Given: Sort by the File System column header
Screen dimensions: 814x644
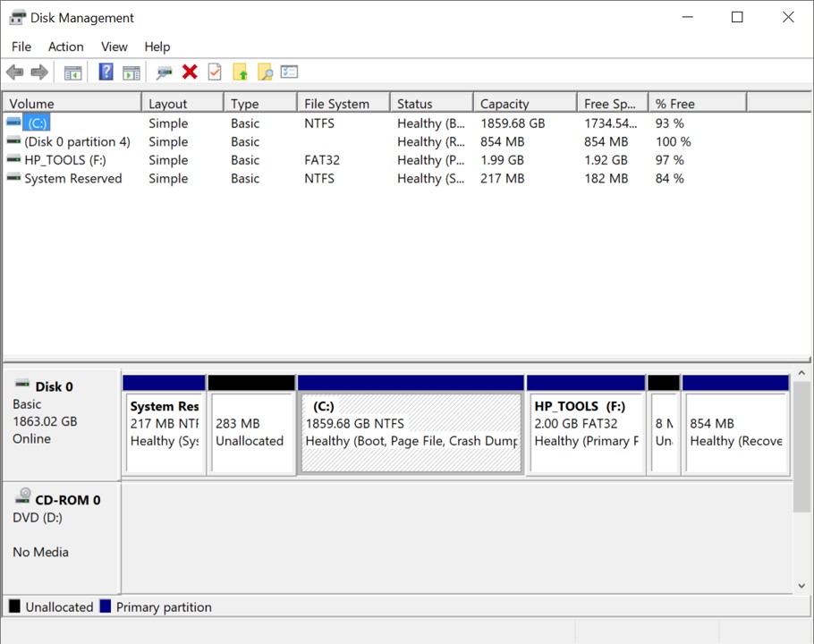Looking at the screenshot, I should pyautogui.click(x=343, y=103).
